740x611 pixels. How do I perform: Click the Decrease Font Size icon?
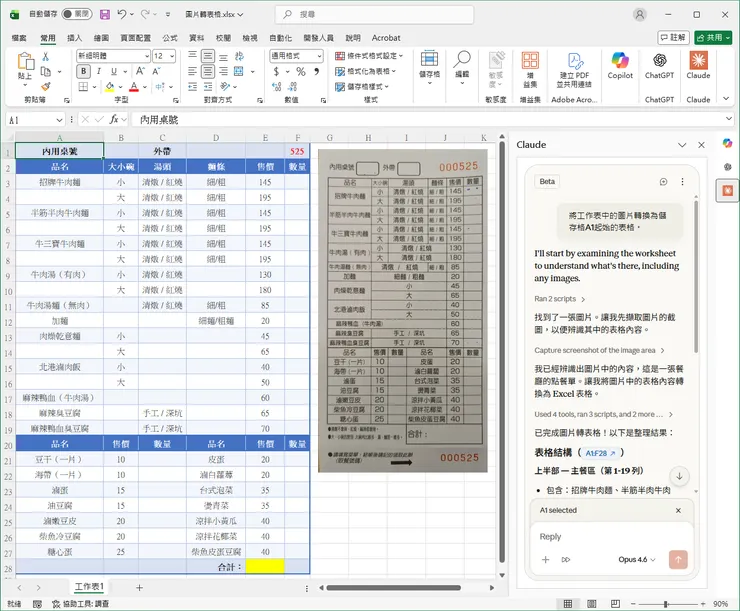pyautogui.click(x=157, y=71)
